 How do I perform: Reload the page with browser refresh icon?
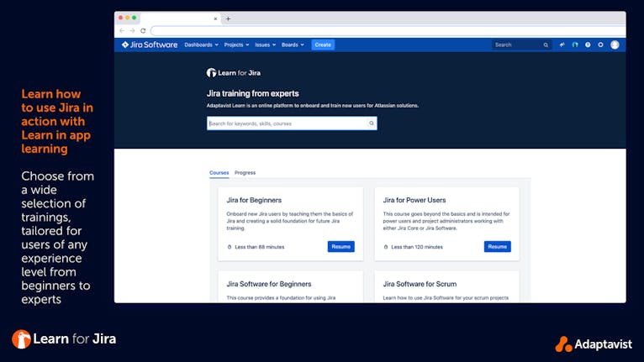click(x=143, y=31)
